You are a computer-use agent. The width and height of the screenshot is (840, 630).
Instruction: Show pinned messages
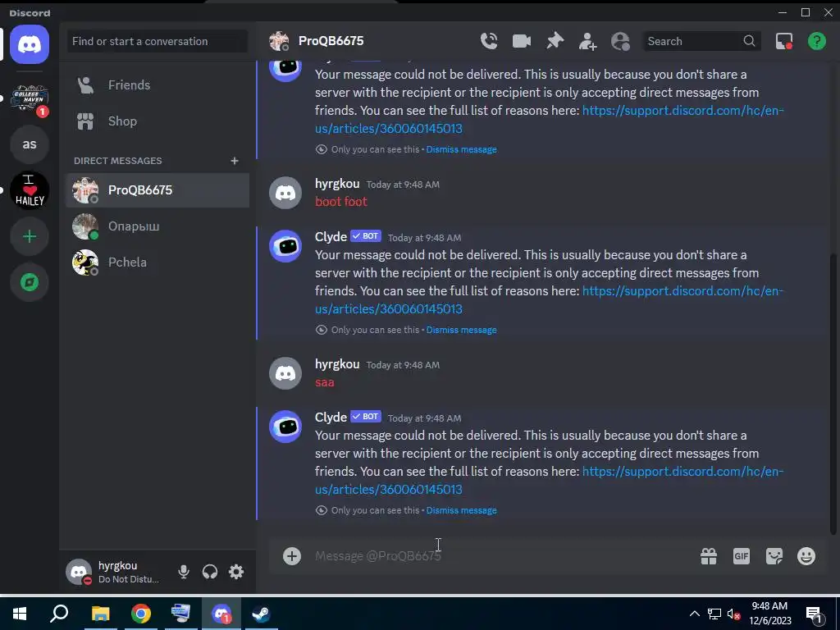(x=555, y=41)
